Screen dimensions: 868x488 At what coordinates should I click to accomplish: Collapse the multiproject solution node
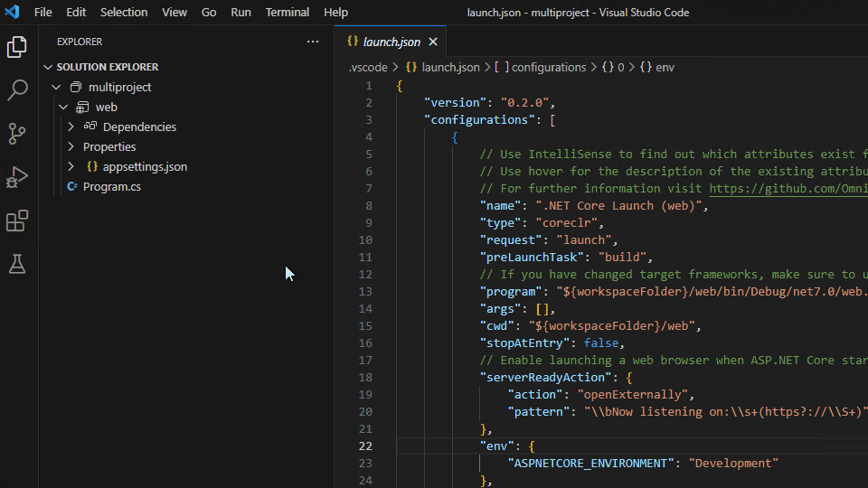[x=57, y=88]
